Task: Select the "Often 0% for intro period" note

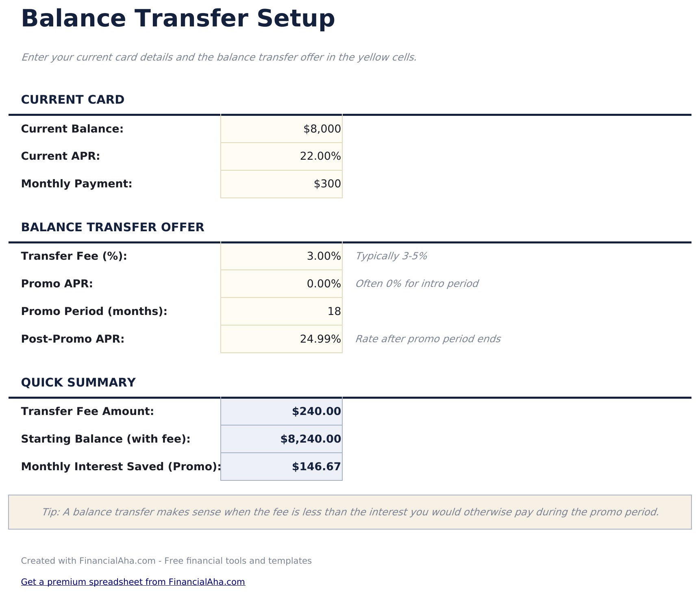Action: 417,284
